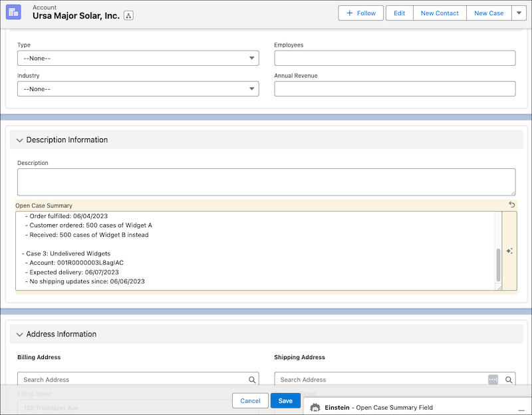Click the Save button

[285, 401]
